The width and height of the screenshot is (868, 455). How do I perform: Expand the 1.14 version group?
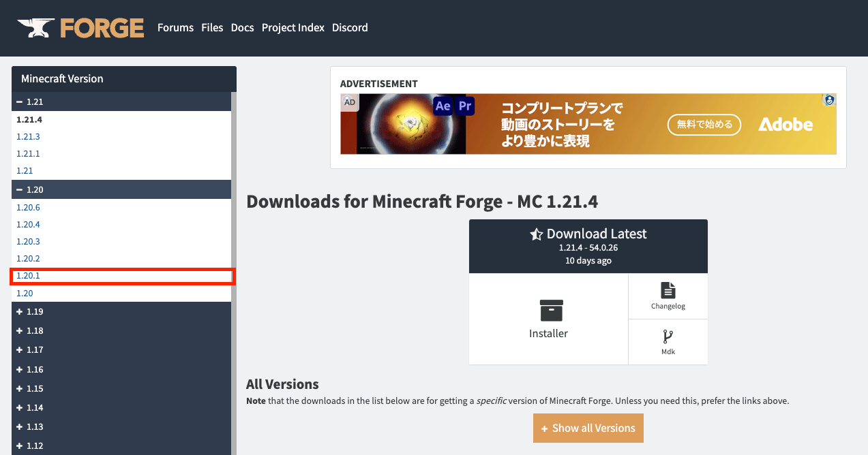click(x=121, y=407)
